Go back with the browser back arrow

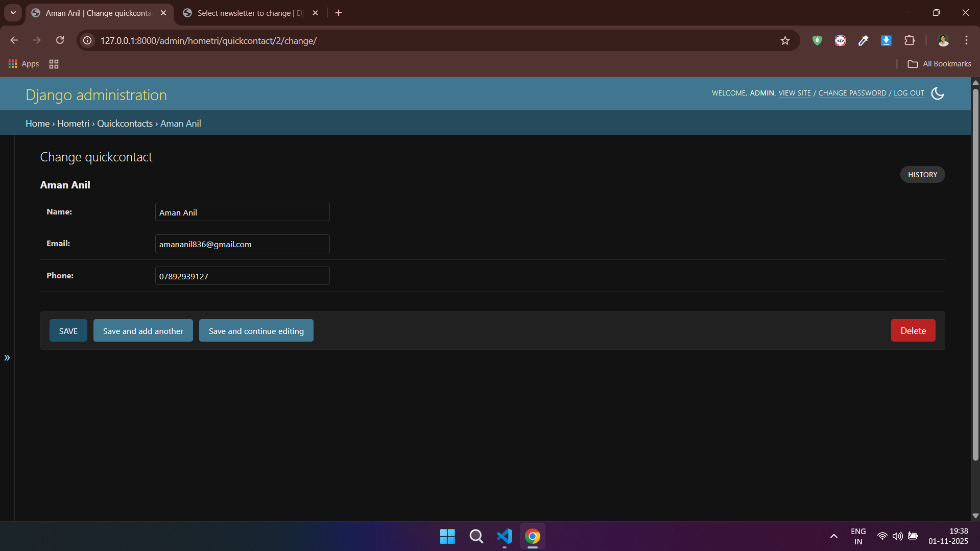click(x=14, y=40)
